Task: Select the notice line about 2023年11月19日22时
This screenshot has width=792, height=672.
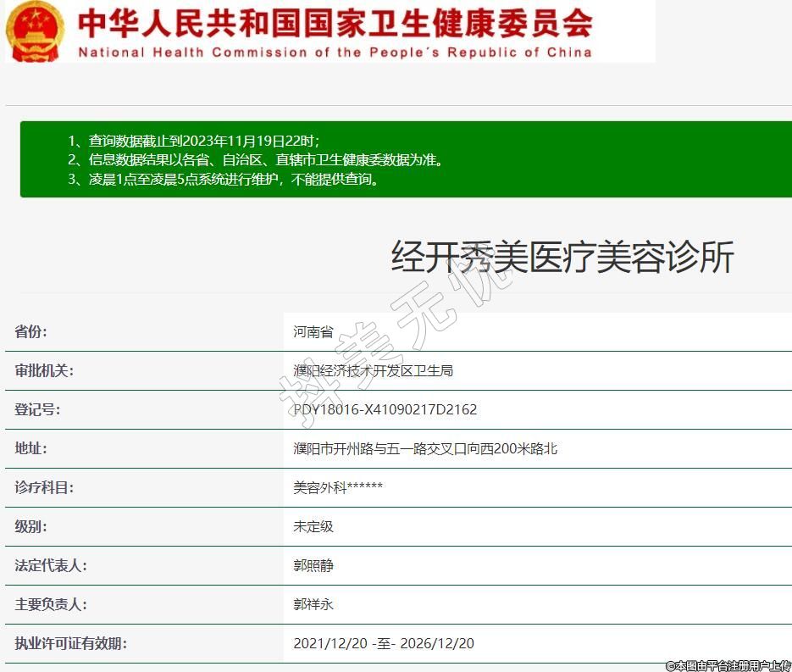Action: pyautogui.click(x=194, y=141)
